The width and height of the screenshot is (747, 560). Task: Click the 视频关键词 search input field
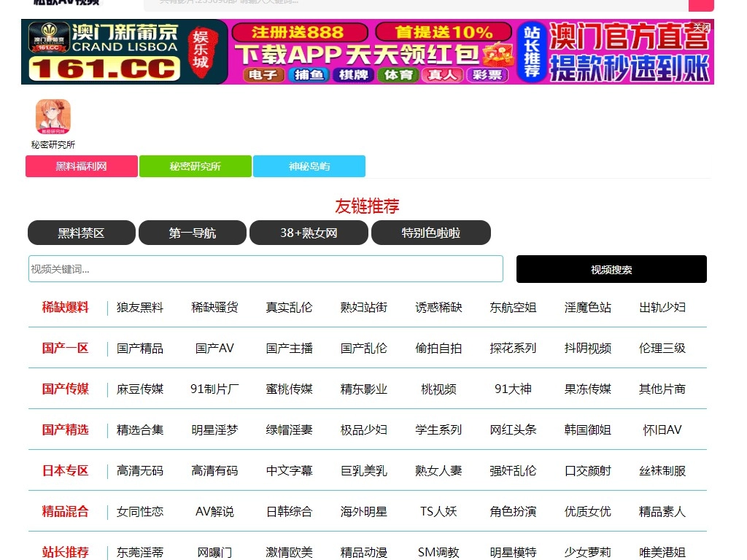pos(266,268)
